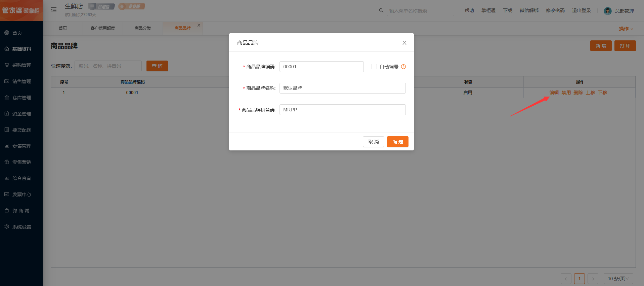Click the enterprise version badge
Screen dimensions: 644x286
[132, 6]
